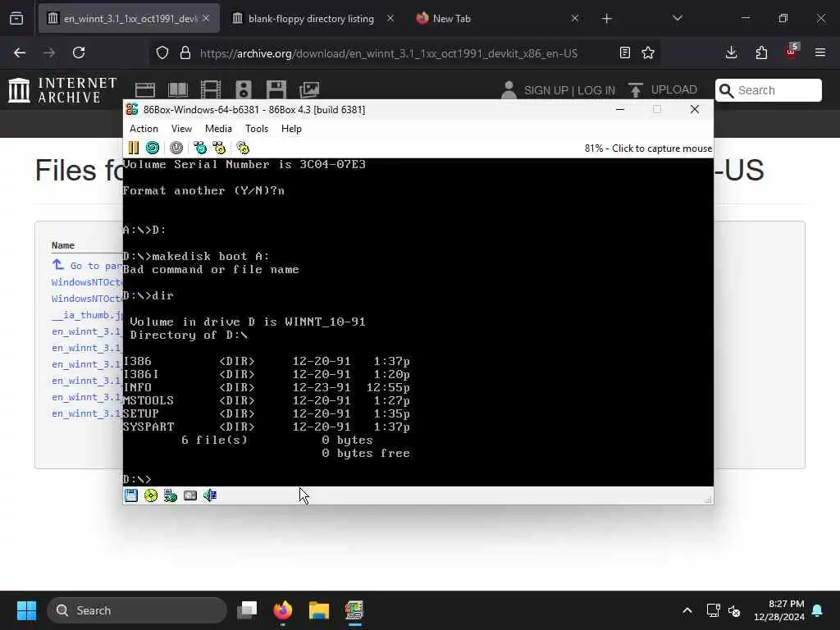
Task: Open the View menu in 86Box
Action: 181,129
